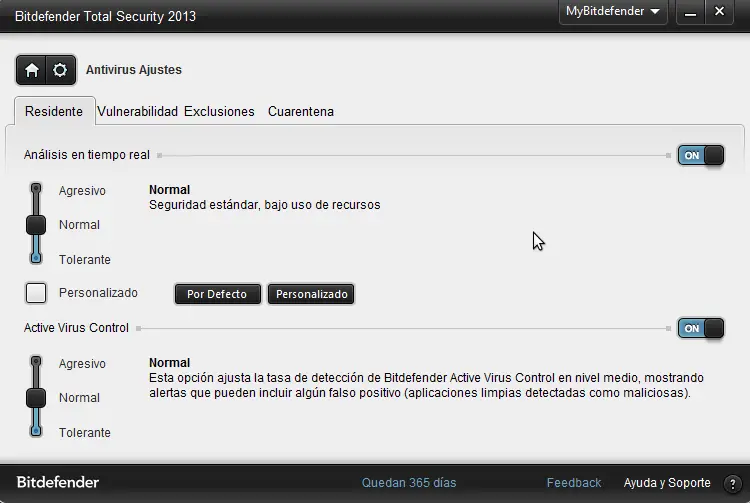The width and height of the screenshot is (750, 503).
Task: Set real-time analysis slider to Tolerante
Action: pos(36,259)
